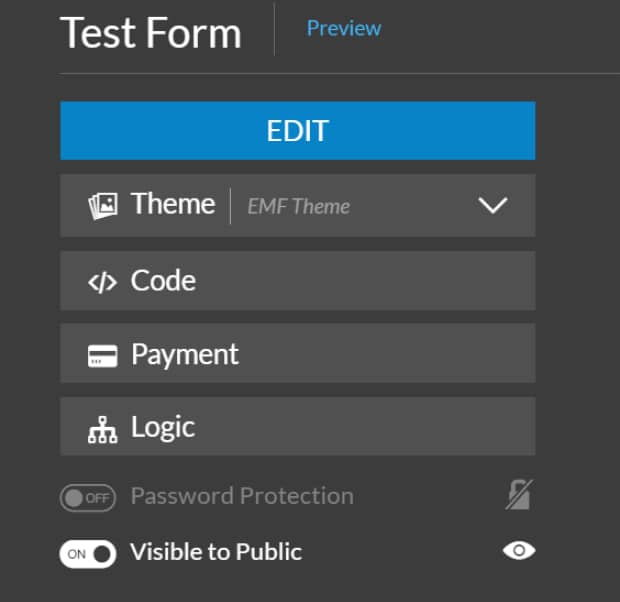Open the Preview link
This screenshot has width=620, height=602.
pyautogui.click(x=344, y=28)
